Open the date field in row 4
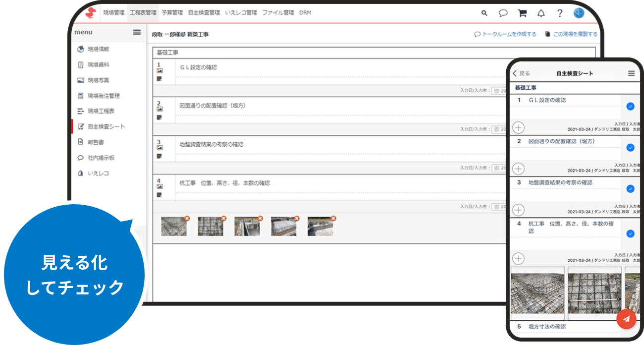 pyautogui.click(x=499, y=207)
